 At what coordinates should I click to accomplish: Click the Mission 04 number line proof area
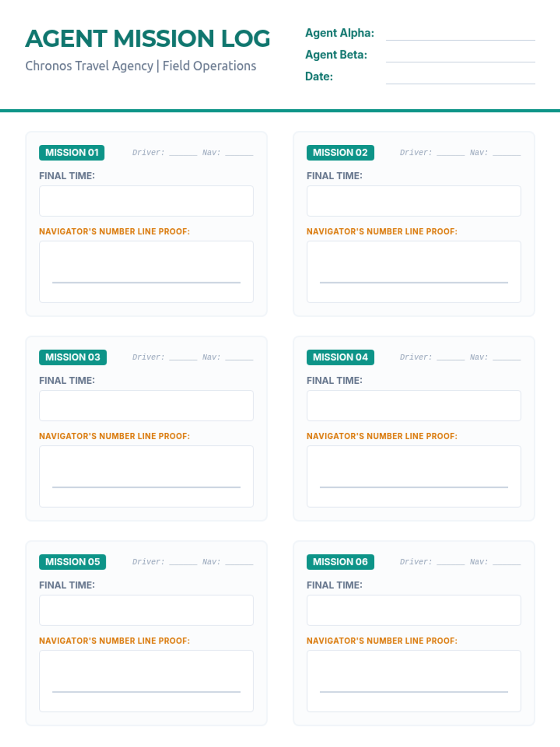pyautogui.click(x=413, y=476)
